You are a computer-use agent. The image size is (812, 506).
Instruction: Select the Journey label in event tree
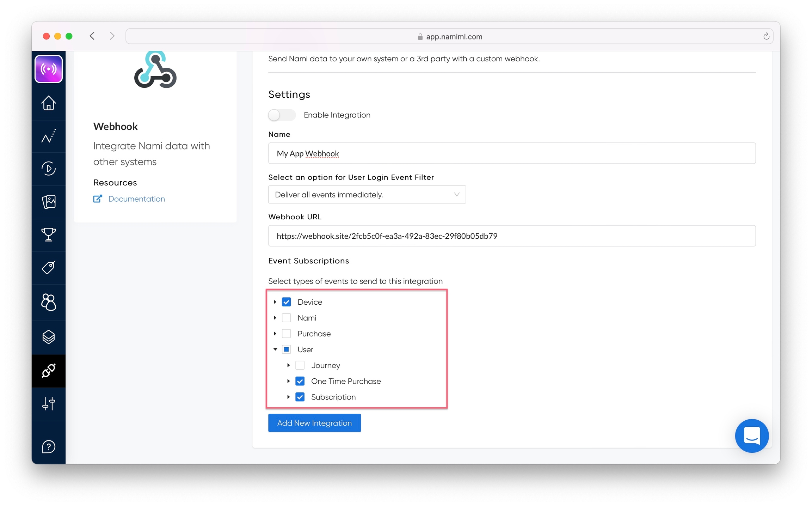pos(326,366)
